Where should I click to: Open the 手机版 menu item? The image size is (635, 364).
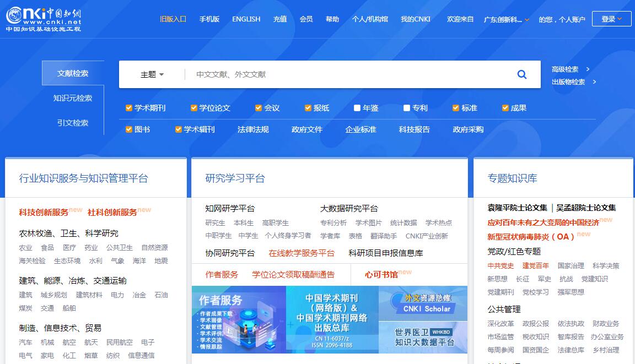(209, 19)
